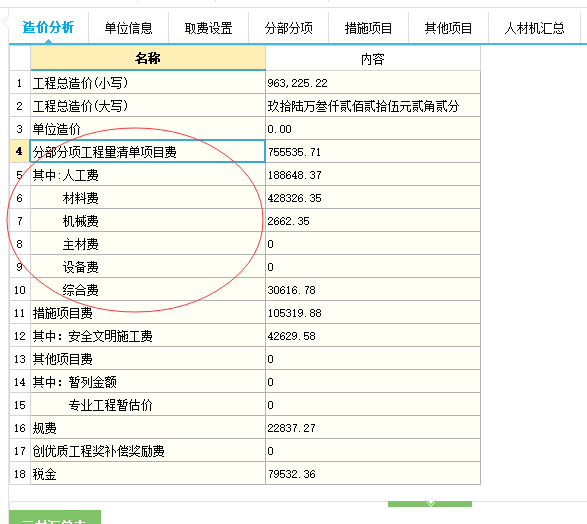Screen dimensions: 587x524
Task: Click the 内容 column header
Action: tap(373, 58)
